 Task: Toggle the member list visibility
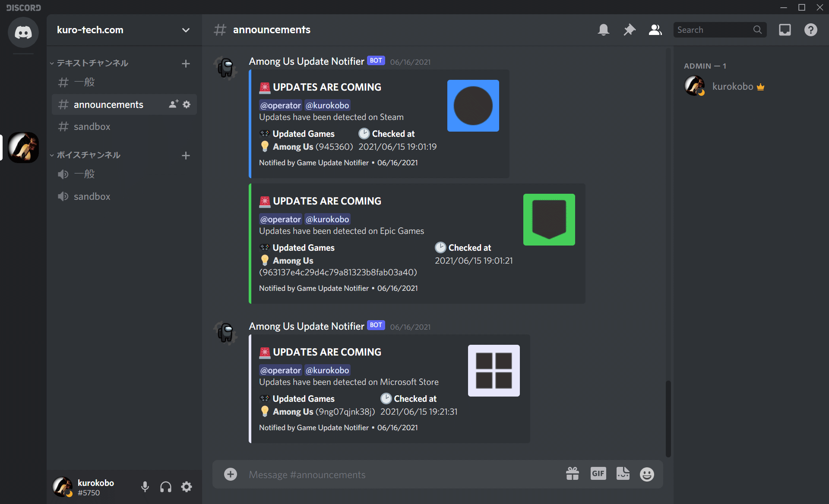point(655,30)
